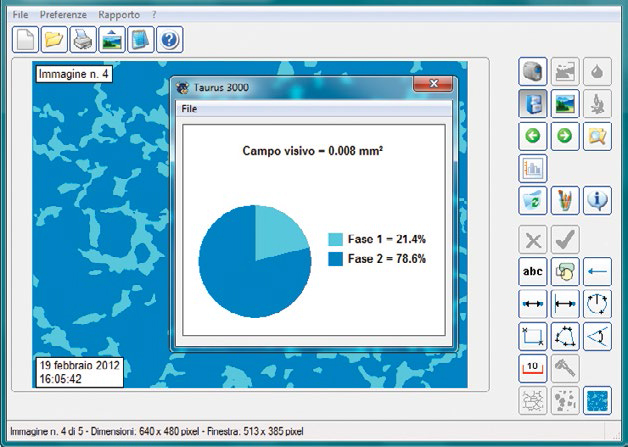Click the blue help question mark icon
The height and width of the screenshot is (447, 628).
(169, 40)
